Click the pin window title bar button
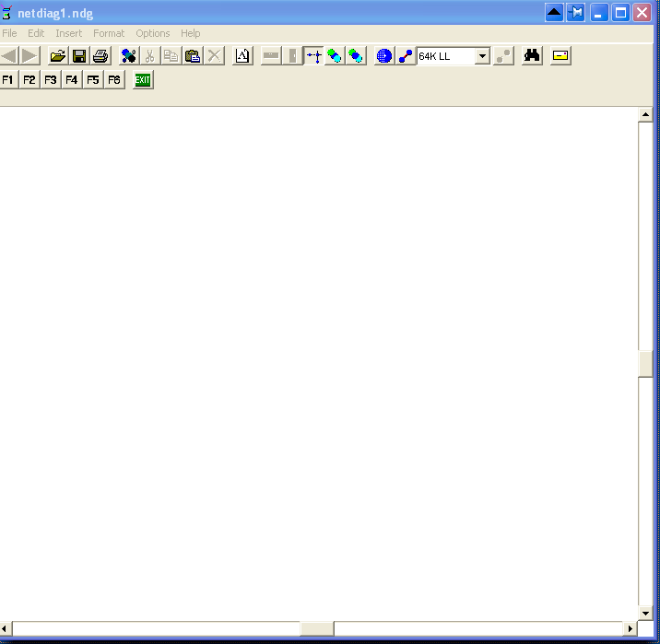 [x=576, y=13]
